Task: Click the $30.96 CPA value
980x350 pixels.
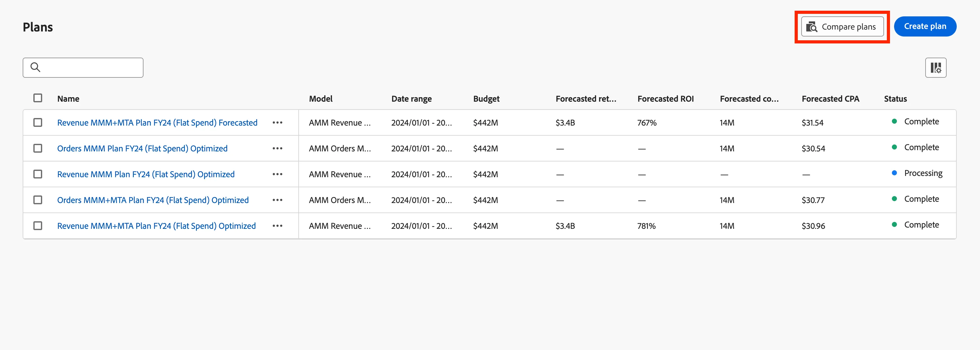Action: click(x=814, y=226)
